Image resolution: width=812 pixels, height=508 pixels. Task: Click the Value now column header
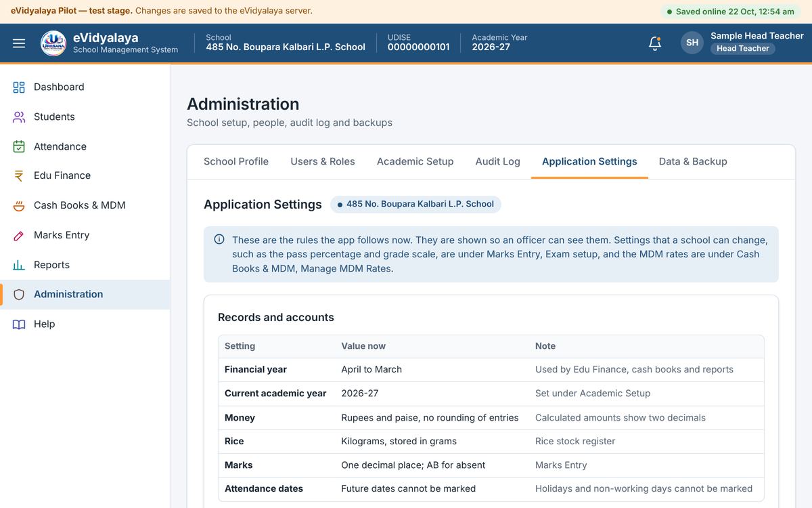point(363,345)
